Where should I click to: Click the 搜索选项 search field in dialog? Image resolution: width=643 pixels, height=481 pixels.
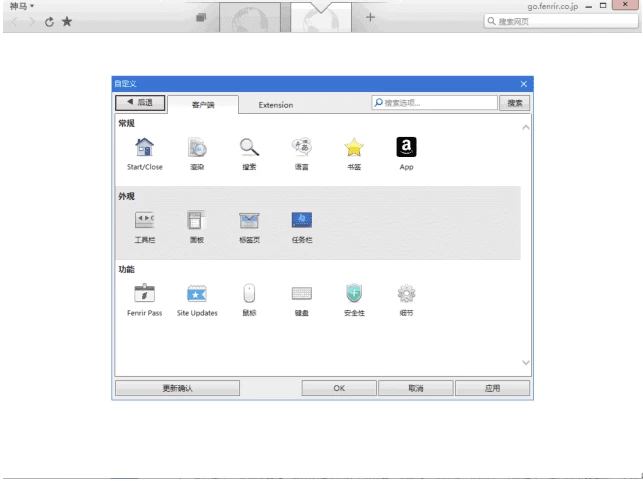click(x=436, y=102)
